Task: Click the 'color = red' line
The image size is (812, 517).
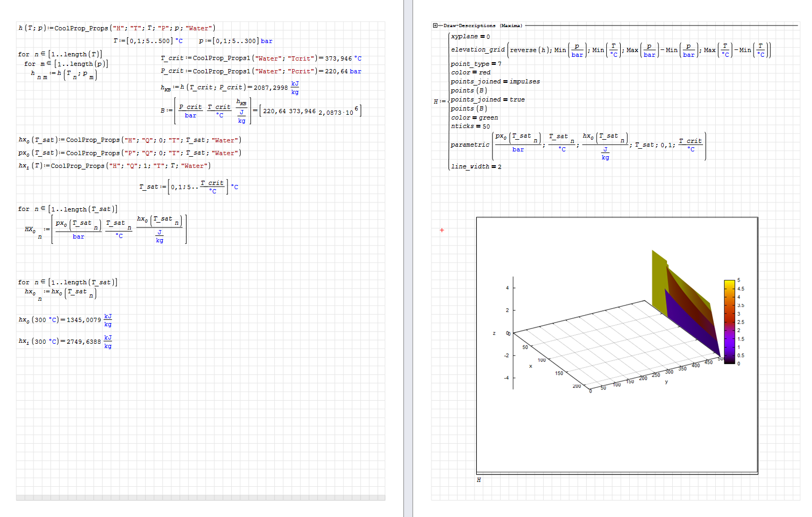Action: 470,73
